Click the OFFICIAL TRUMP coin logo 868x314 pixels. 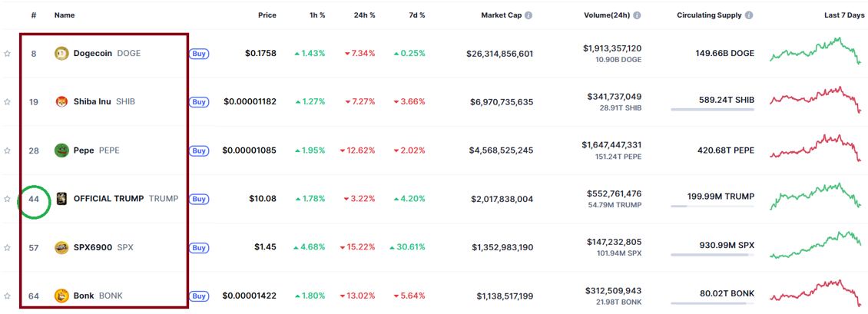pyautogui.click(x=62, y=199)
